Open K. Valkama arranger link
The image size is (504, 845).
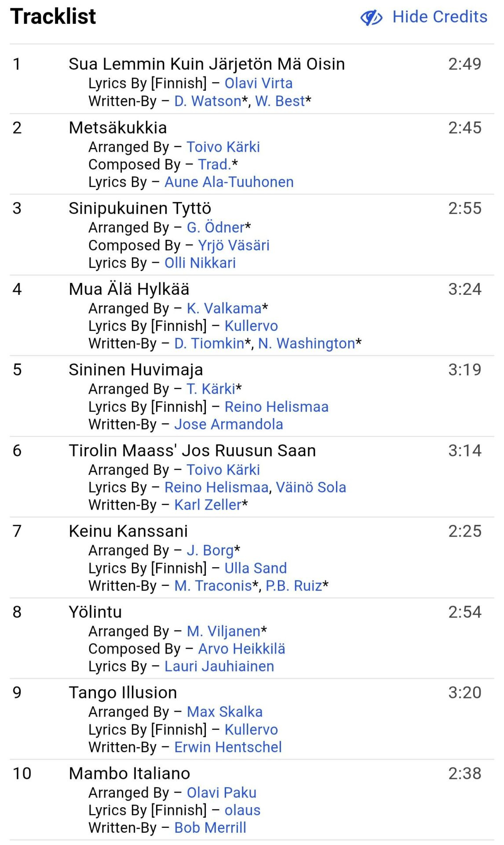click(224, 309)
